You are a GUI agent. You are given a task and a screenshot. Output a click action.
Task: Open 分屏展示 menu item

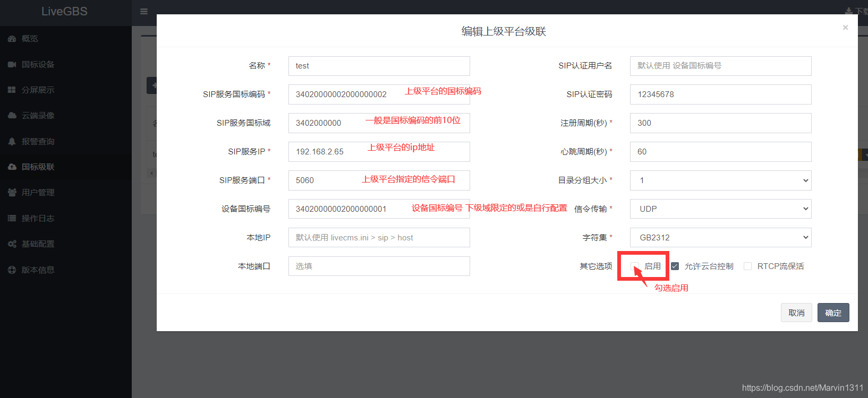pos(66,90)
